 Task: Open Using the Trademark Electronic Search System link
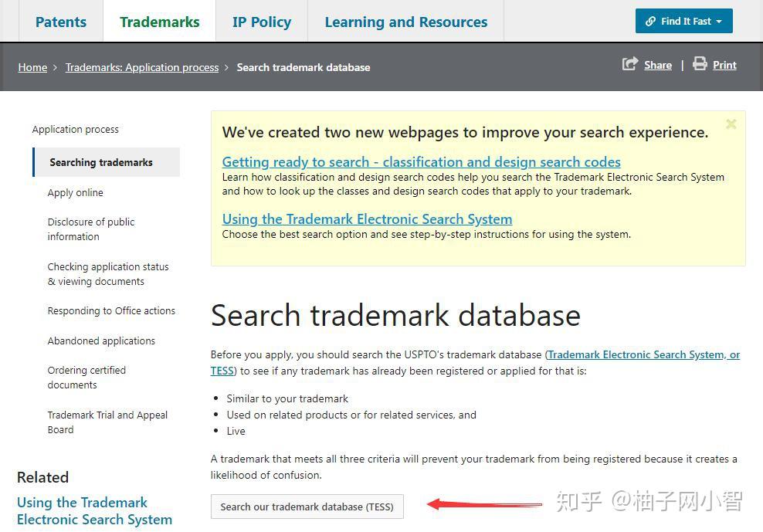click(x=367, y=219)
